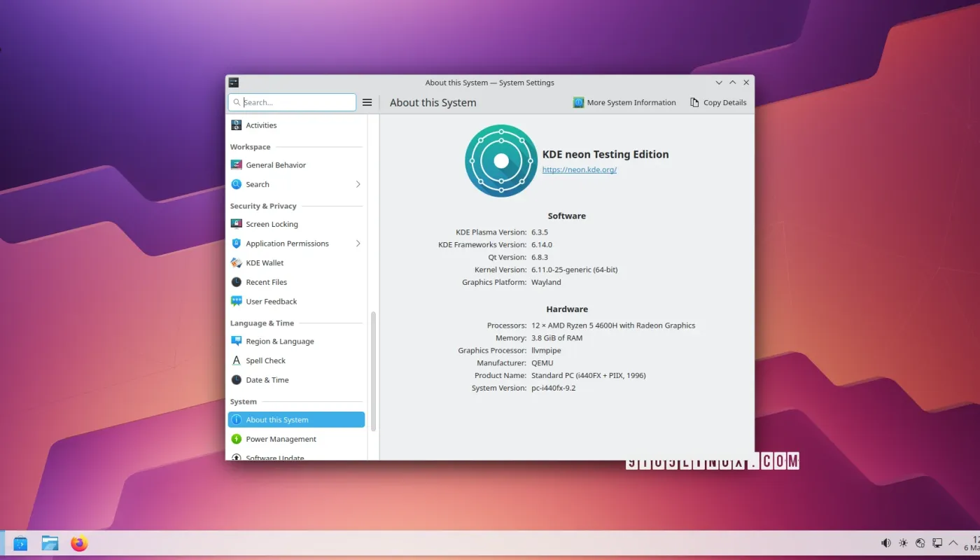Viewport: 980px width, 560px height.
Task: Launch Discover from the taskbar
Action: pyautogui.click(x=20, y=543)
